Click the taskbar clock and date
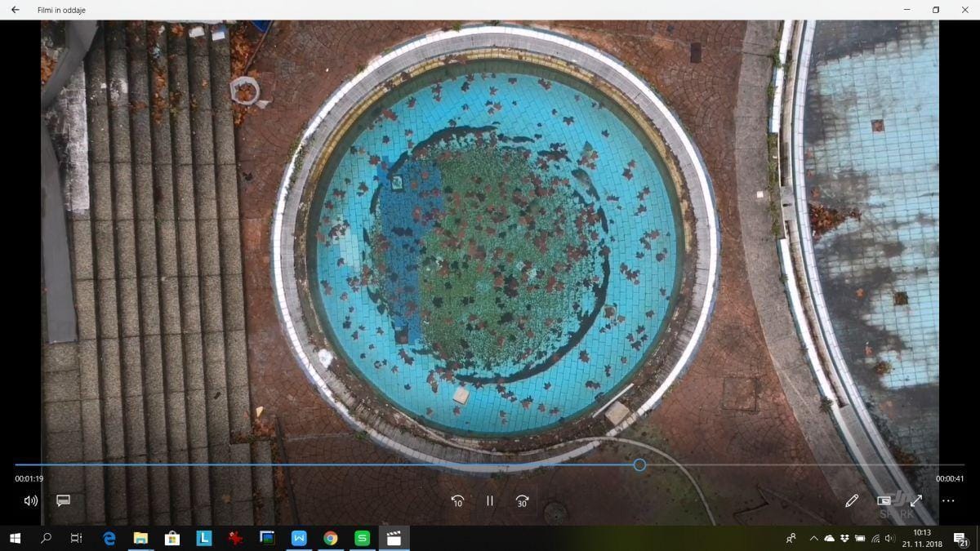The height and width of the screenshot is (551, 980). (x=922, y=538)
